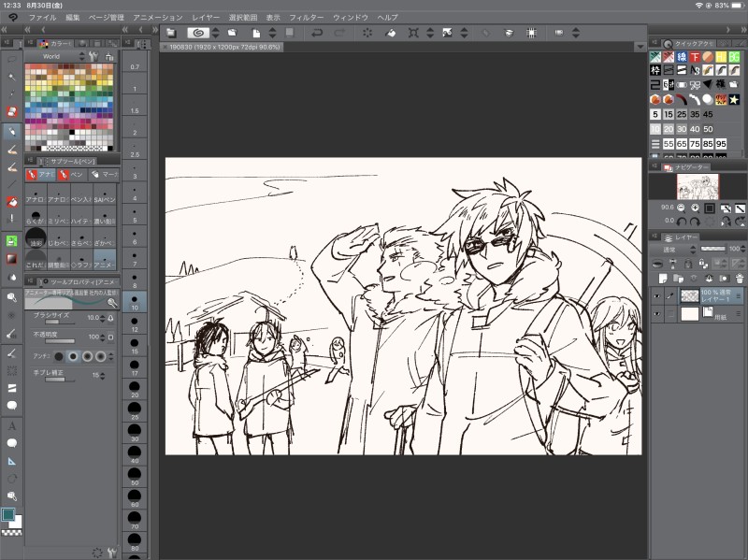Choose brush size 0.7 preset

135,63
